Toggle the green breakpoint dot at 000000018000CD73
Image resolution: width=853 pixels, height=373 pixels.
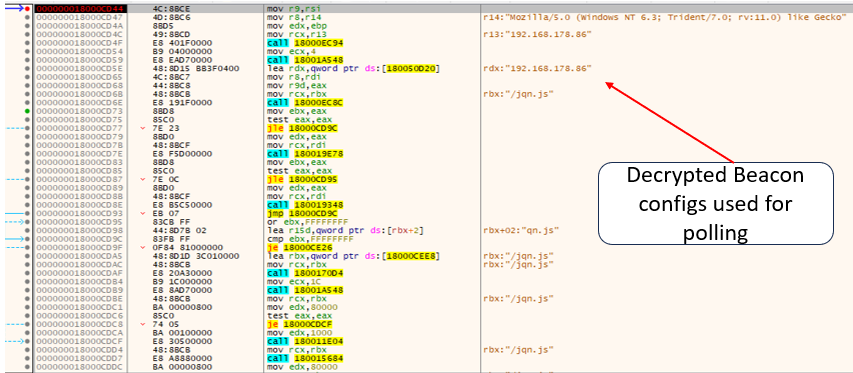click(27, 111)
